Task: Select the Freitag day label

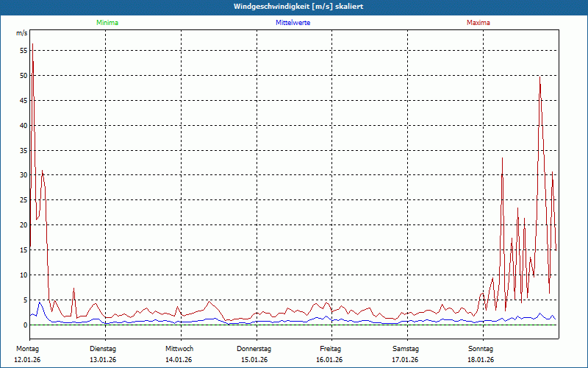Action: coord(331,348)
